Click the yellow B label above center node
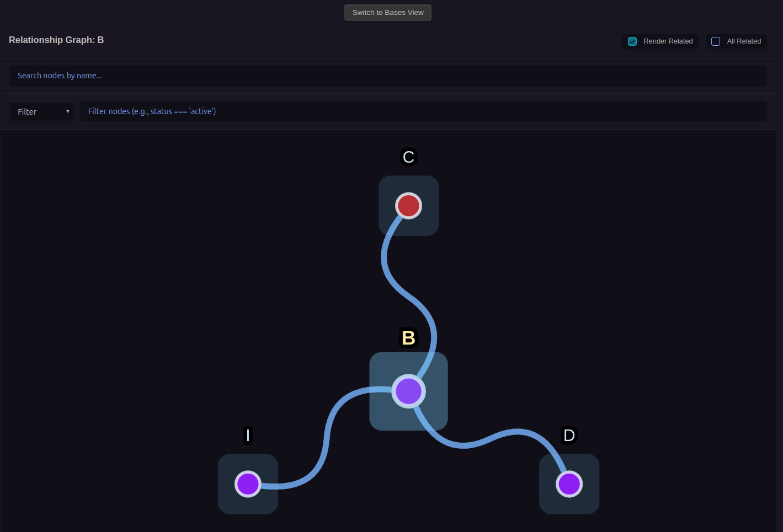 [x=408, y=338]
